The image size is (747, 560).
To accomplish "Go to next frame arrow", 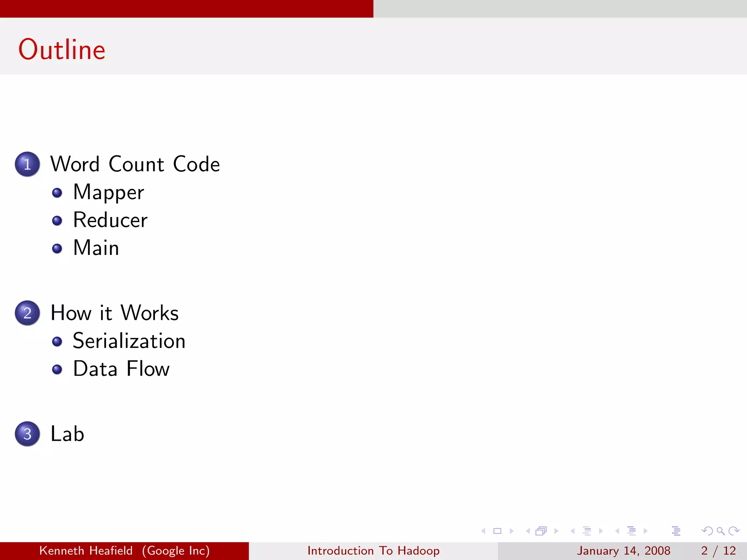I will (556, 531).
